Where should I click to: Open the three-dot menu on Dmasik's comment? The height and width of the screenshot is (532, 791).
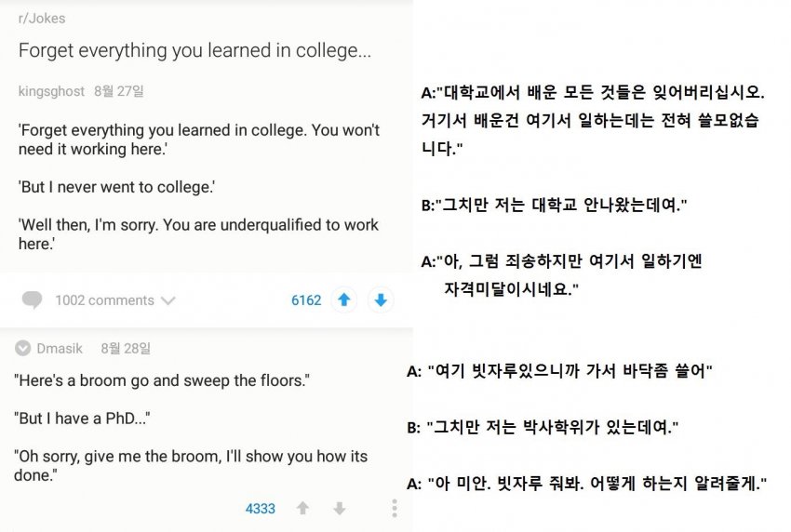click(x=395, y=509)
